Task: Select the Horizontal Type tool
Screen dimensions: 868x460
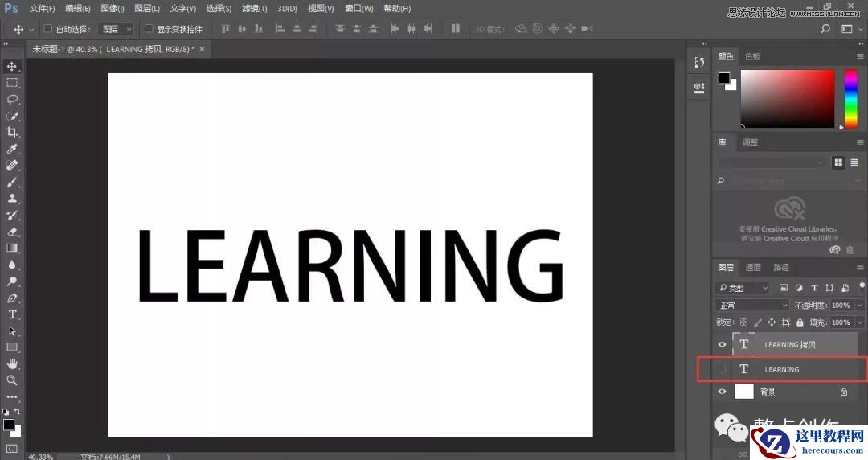Action: point(11,314)
